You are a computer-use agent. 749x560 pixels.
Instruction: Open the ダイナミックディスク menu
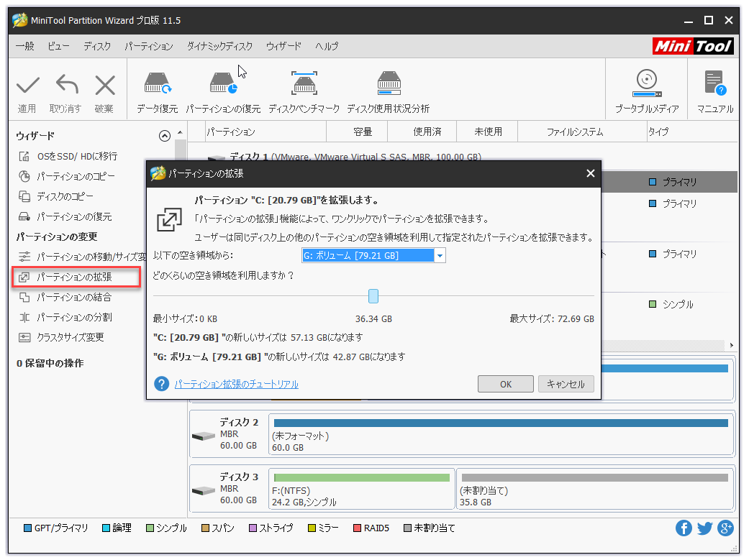tap(219, 46)
